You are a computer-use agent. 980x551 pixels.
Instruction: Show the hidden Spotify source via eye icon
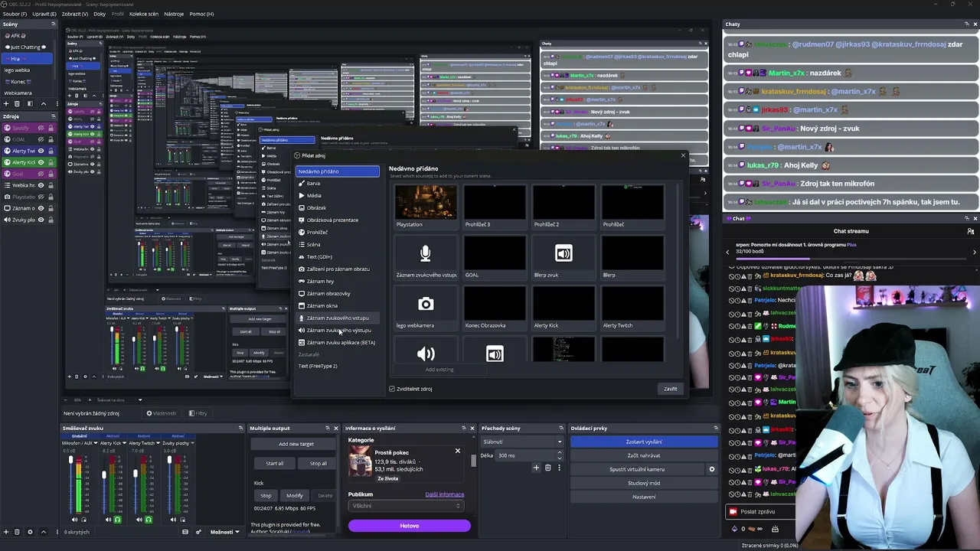tap(41, 128)
